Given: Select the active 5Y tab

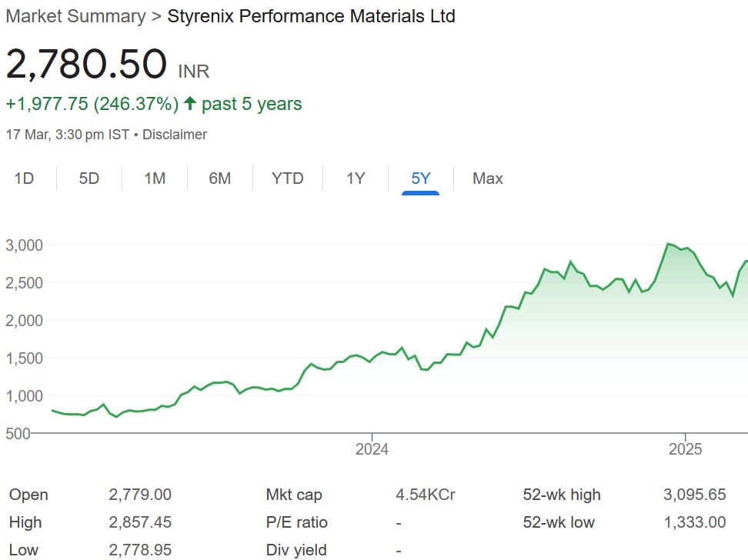Looking at the screenshot, I should 421,178.
